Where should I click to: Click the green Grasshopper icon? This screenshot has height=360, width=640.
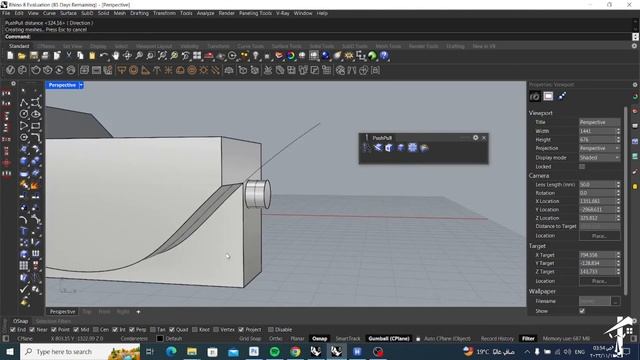click(372, 56)
